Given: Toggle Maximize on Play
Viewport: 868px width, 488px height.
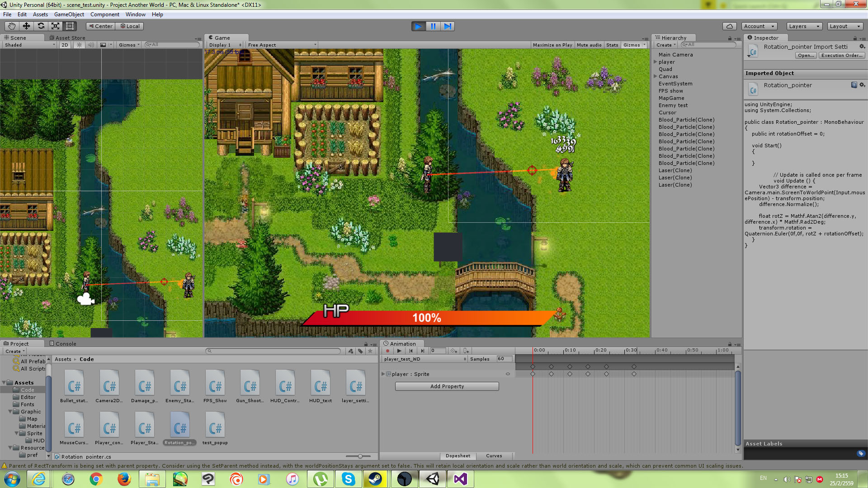Looking at the screenshot, I should point(552,45).
